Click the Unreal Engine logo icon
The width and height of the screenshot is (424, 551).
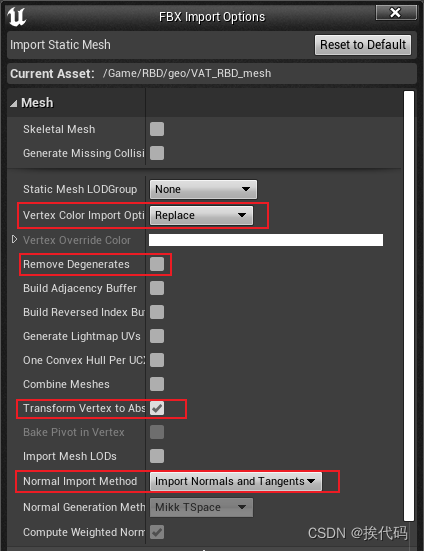point(17,17)
